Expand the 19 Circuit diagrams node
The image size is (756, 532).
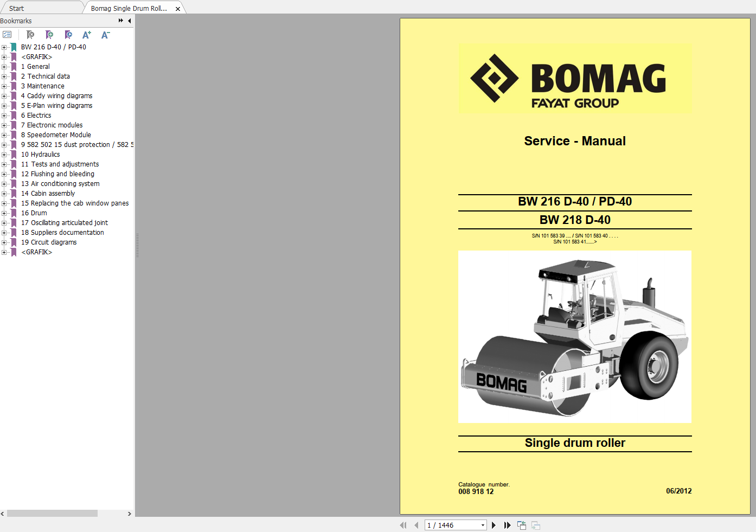click(4, 242)
